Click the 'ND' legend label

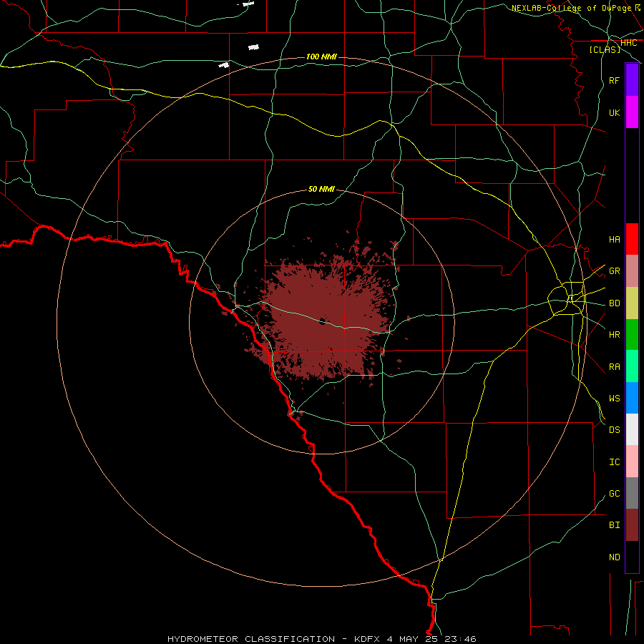(614, 557)
